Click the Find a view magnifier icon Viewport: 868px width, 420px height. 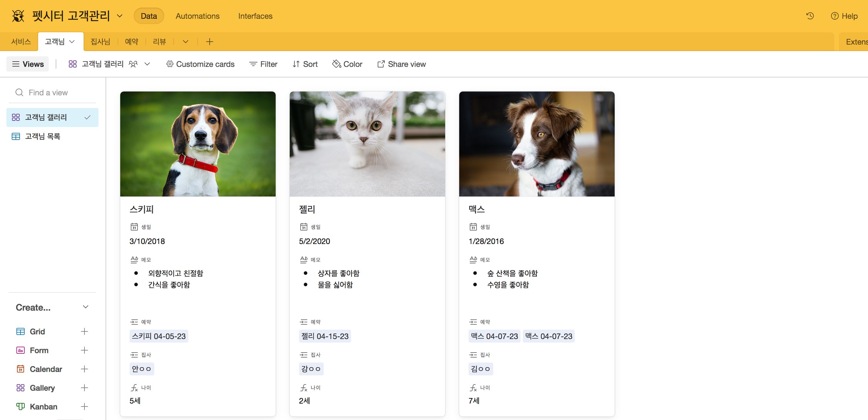[20, 92]
